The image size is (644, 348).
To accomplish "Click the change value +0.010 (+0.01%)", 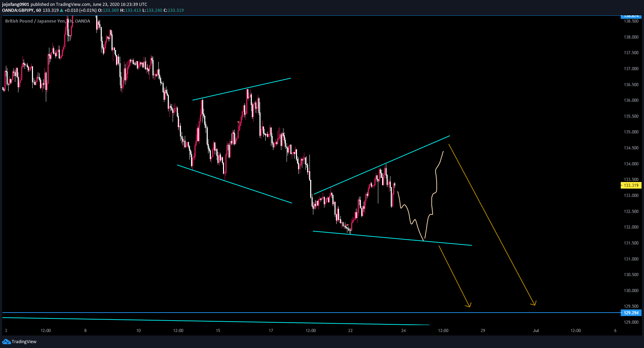I will coord(81,10).
